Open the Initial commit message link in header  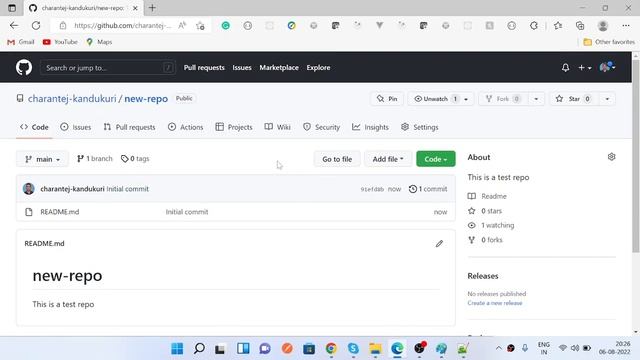127,189
